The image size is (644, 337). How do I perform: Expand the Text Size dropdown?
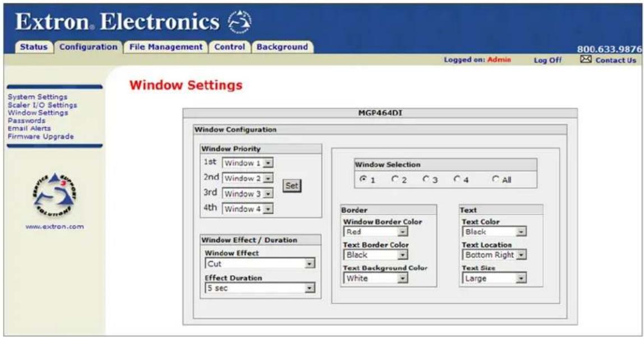coord(494,278)
